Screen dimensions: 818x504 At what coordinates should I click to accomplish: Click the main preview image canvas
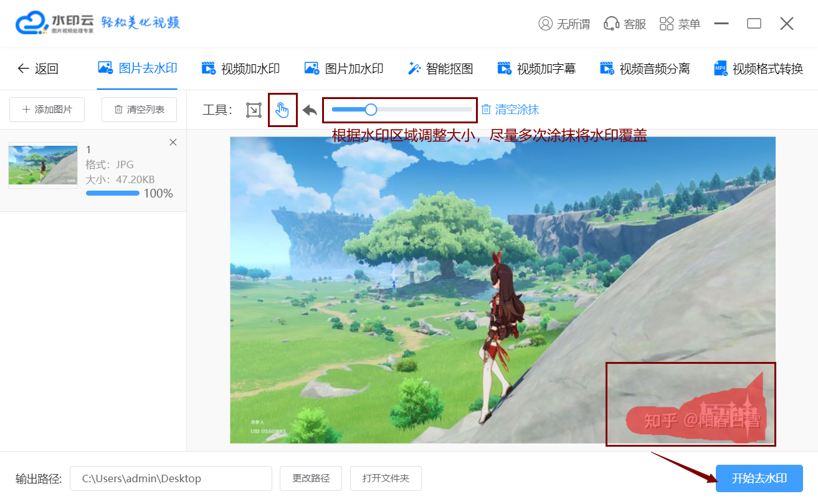tap(503, 290)
